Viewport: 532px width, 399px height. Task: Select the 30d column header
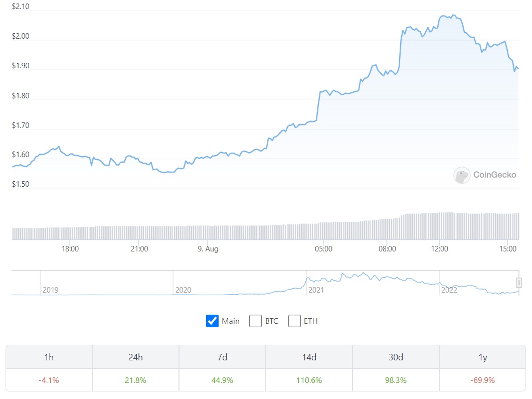[396, 356]
